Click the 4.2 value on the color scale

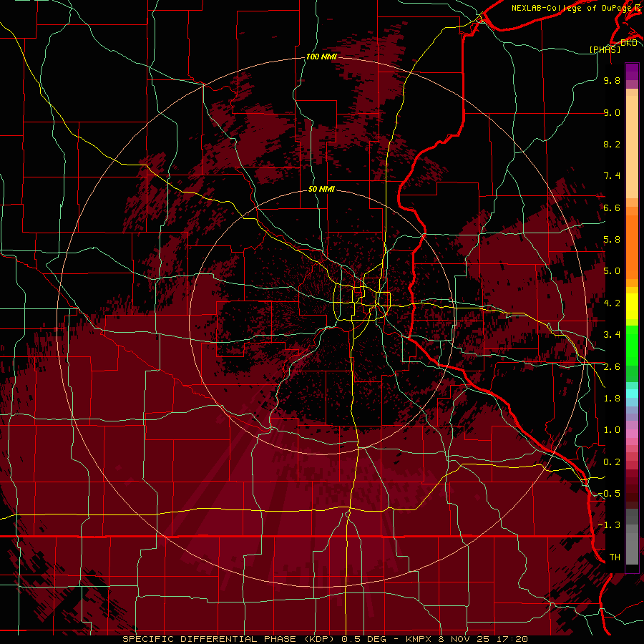click(612, 303)
